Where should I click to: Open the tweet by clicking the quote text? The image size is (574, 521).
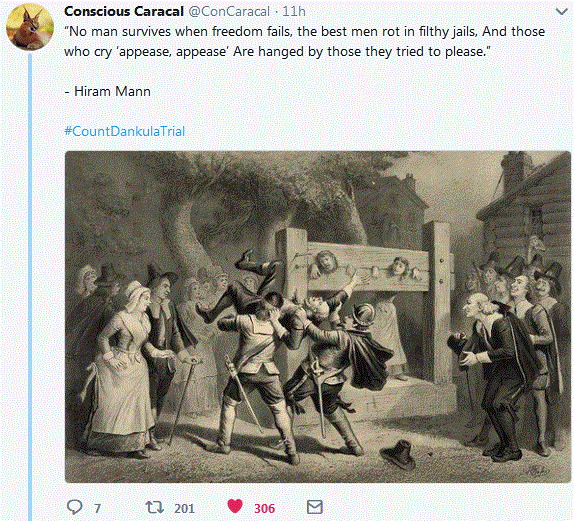(x=304, y=41)
